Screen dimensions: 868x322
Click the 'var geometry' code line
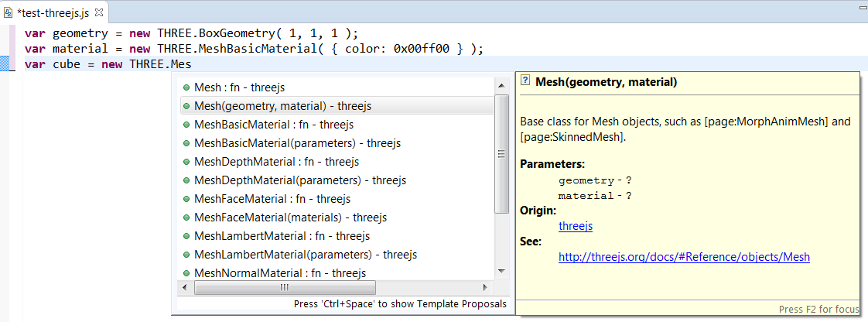pyautogui.click(x=192, y=33)
